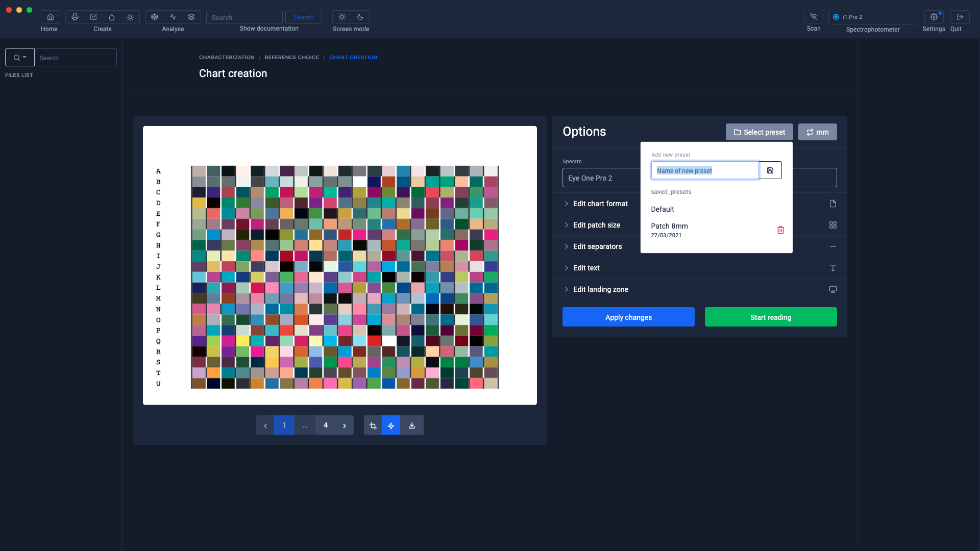This screenshot has width=980, height=551.
Task: Download the chart image
Action: pyautogui.click(x=412, y=425)
